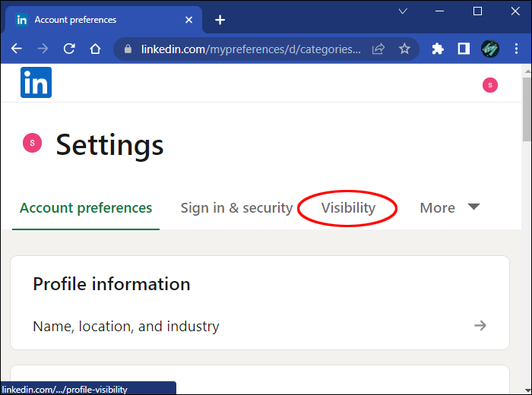Open Chrome three-dot menu
The width and height of the screenshot is (532, 395).
click(516, 49)
